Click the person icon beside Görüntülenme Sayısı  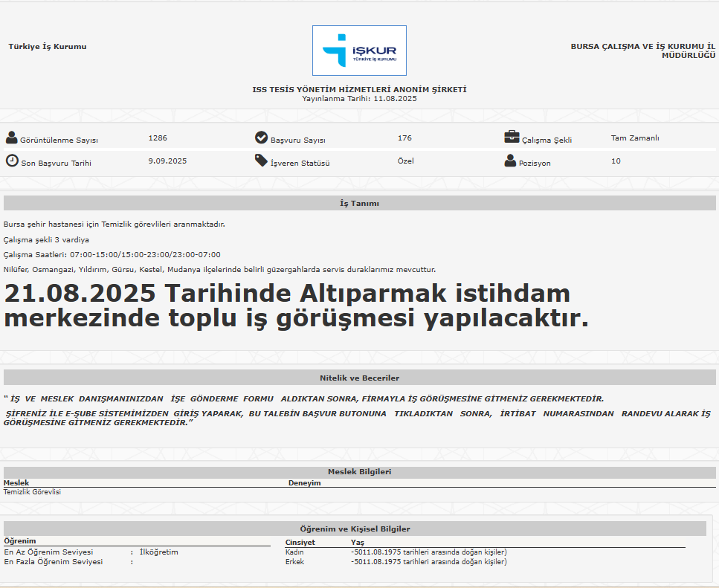[x=11, y=138]
